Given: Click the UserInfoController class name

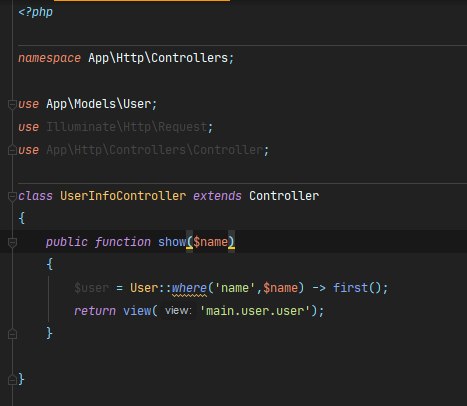Looking at the screenshot, I should (x=123, y=196).
